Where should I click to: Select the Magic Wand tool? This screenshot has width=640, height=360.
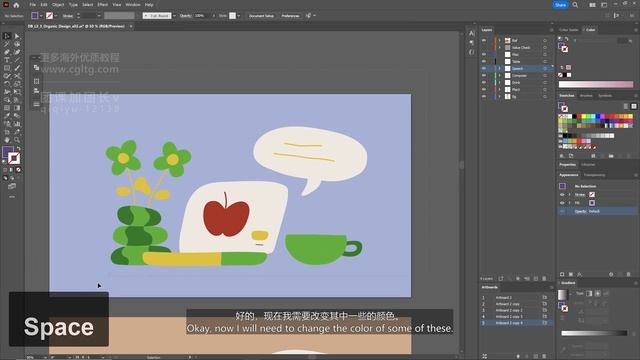pos(7,44)
